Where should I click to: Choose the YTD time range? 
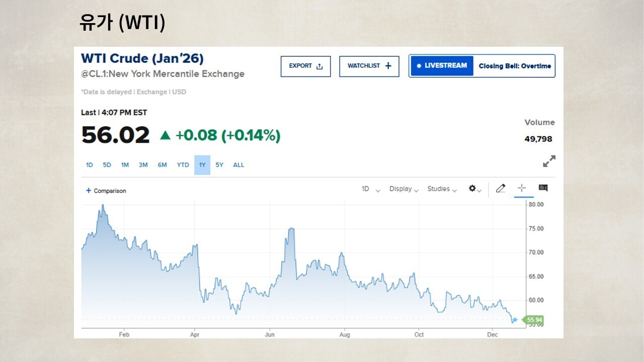(183, 165)
